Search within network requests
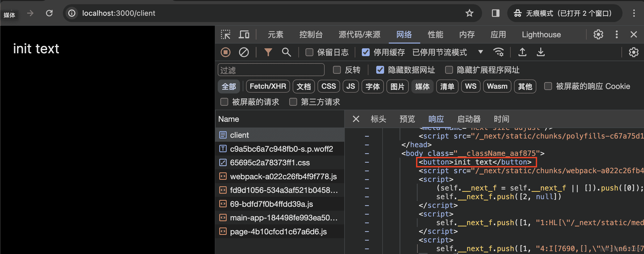The width and height of the screenshot is (644, 254). (x=286, y=52)
